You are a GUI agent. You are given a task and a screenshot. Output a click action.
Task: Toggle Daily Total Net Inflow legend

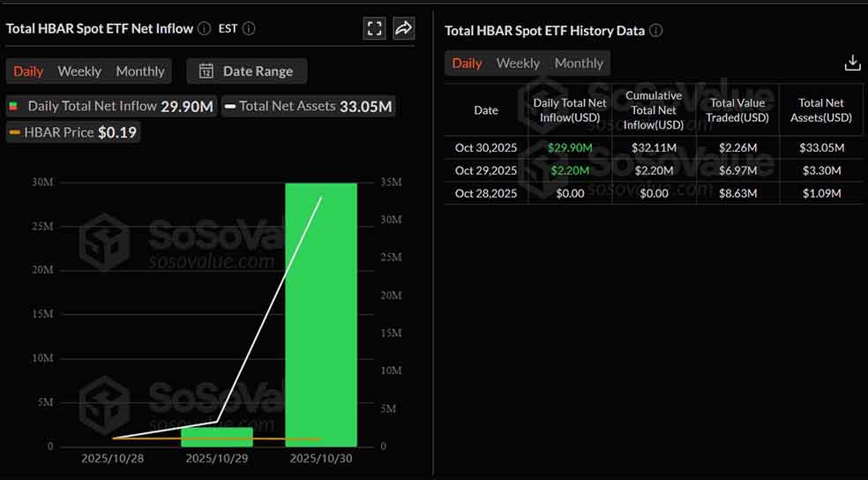point(111,106)
